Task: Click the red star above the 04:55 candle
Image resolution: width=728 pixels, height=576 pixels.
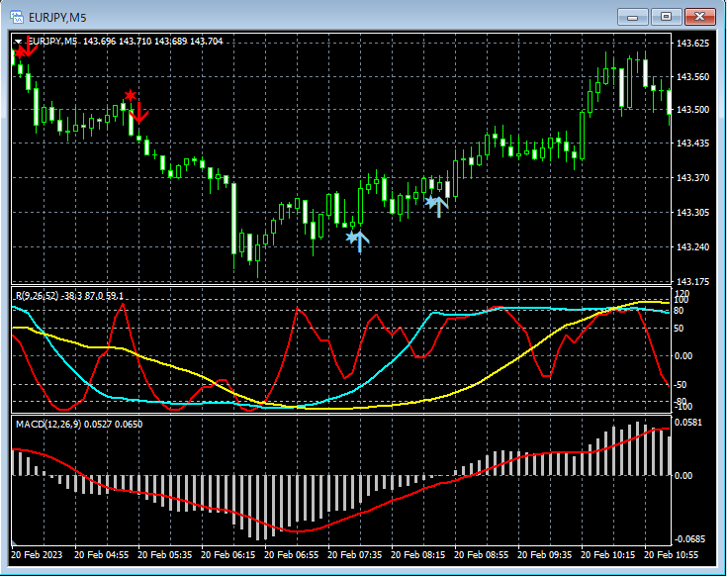Action: pyautogui.click(x=130, y=95)
